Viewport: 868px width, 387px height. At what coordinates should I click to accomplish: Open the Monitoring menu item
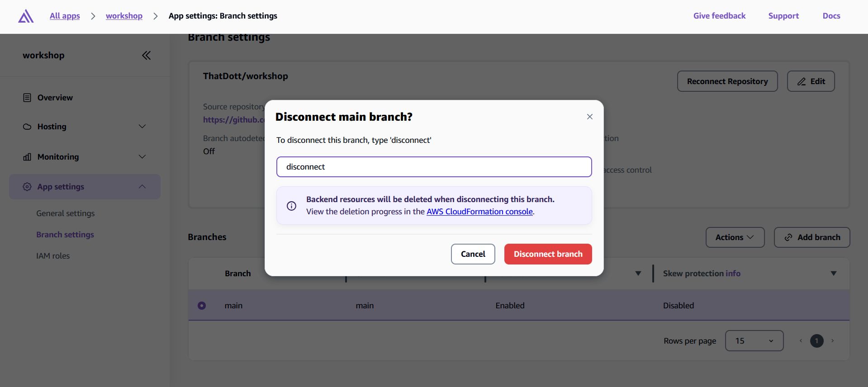pos(85,157)
